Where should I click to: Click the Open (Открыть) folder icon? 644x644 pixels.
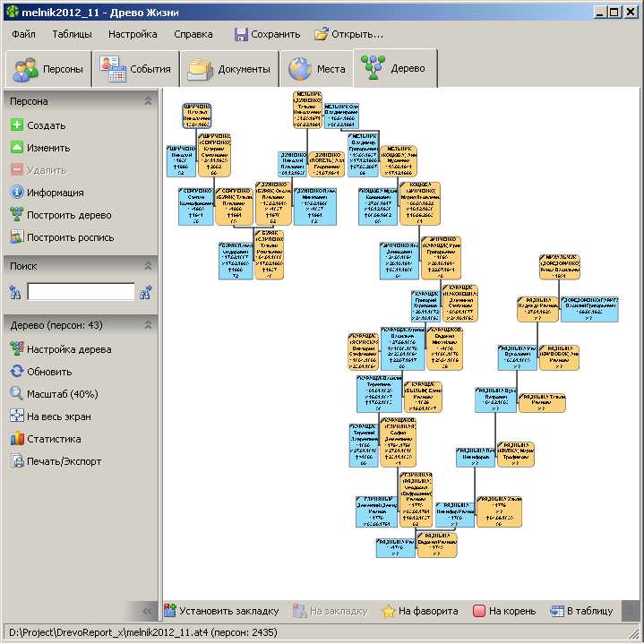click(322, 34)
